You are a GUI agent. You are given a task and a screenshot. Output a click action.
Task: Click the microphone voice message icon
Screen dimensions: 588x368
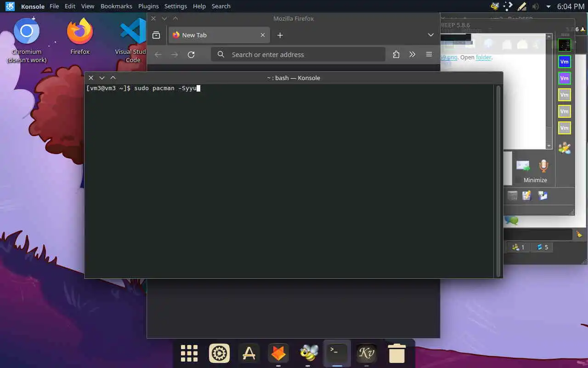click(543, 166)
